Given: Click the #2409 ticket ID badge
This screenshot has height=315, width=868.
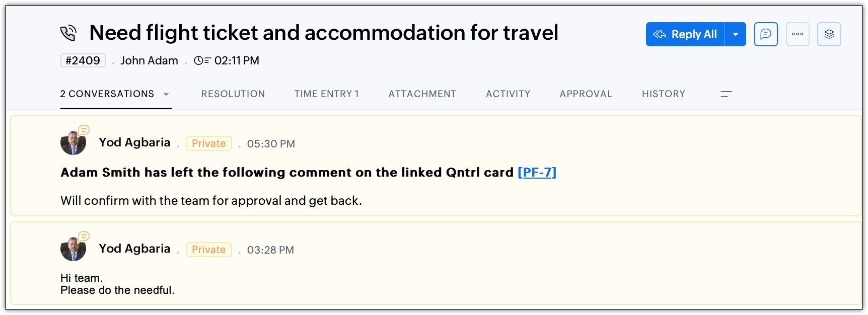Looking at the screenshot, I should pyautogui.click(x=83, y=61).
